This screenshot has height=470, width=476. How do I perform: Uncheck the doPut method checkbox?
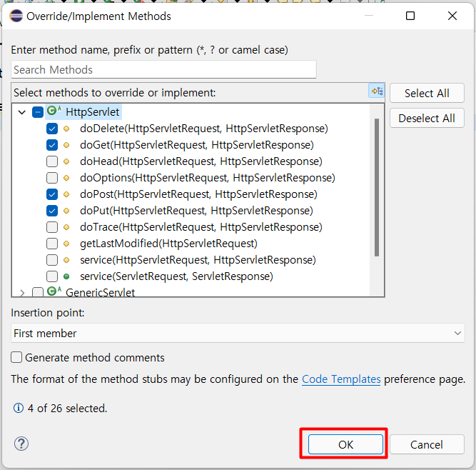tap(52, 211)
